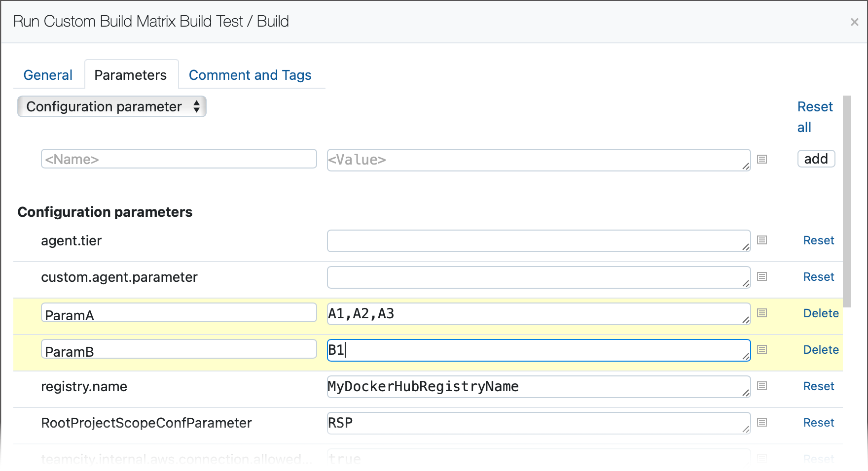This screenshot has height=471, width=868.
Task: Open the expand editor icon for ParamA value
Action: (x=762, y=313)
